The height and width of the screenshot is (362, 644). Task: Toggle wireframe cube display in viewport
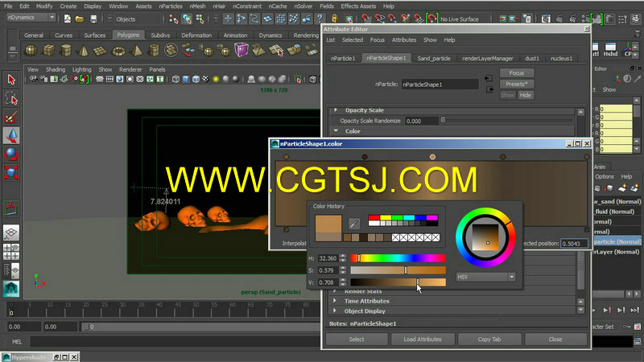[175, 79]
